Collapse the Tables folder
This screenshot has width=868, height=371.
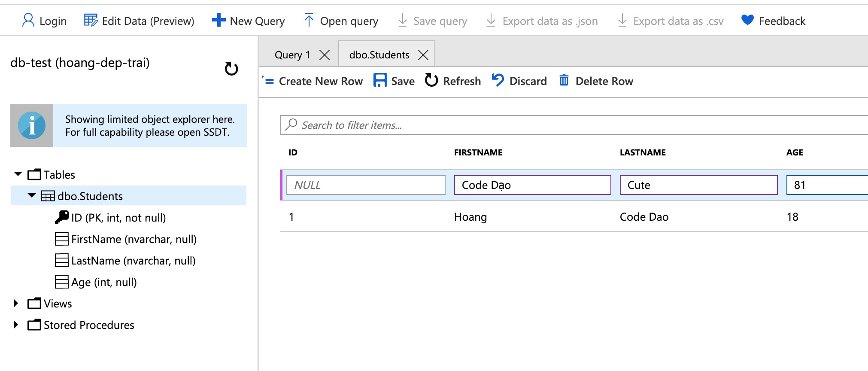18,174
